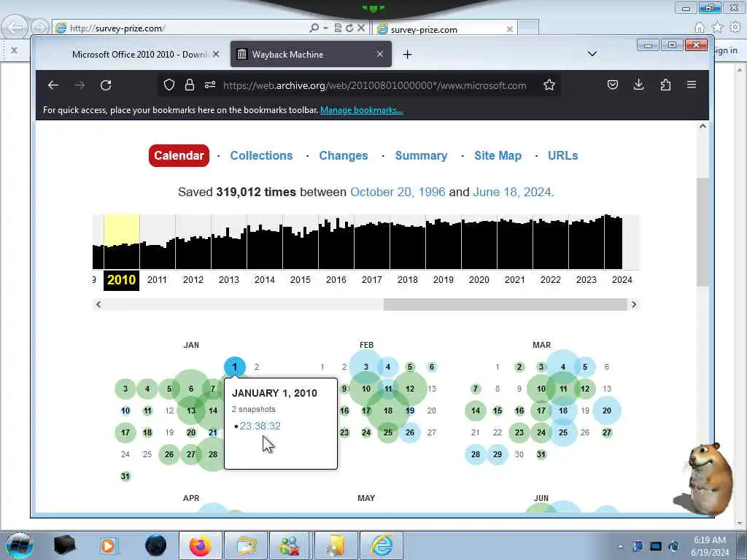Switch to Microsoft Office 2010 tab
Screen dimensions: 747x560
[139, 54]
